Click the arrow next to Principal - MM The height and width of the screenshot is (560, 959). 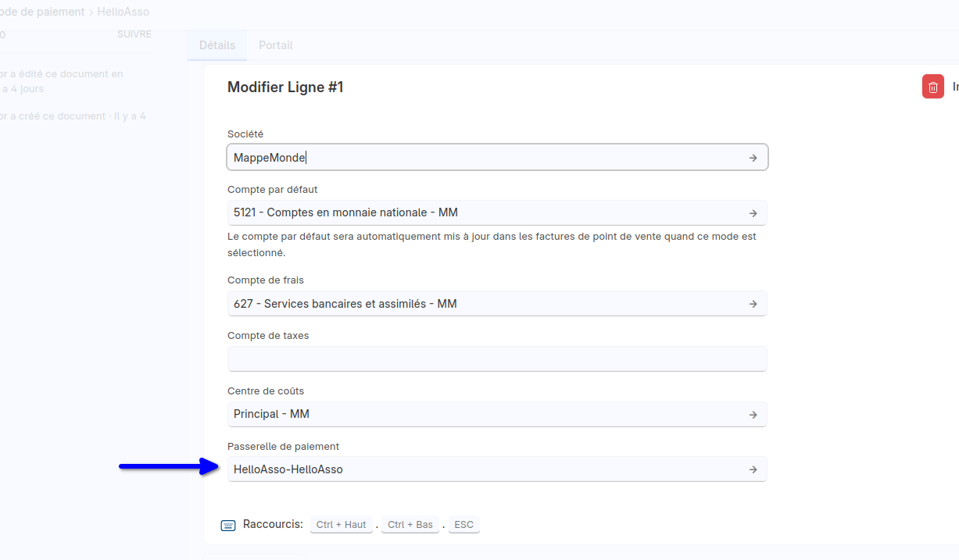(753, 415)
